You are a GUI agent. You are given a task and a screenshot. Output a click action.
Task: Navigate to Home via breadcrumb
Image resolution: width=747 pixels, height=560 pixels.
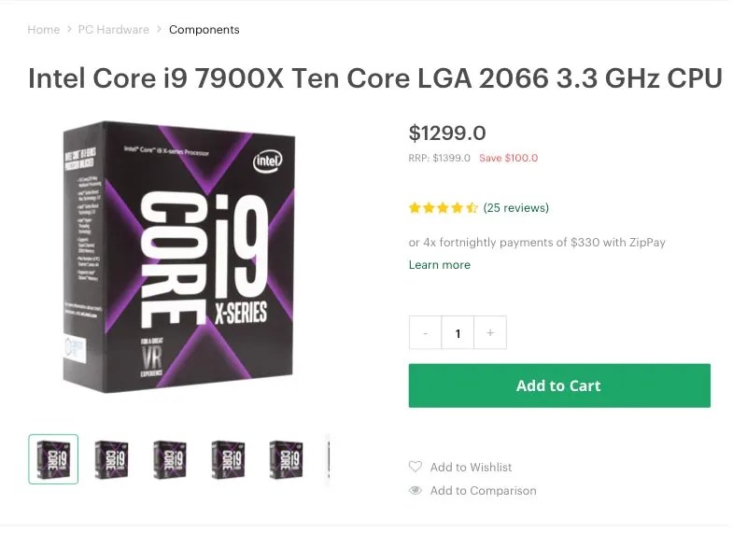pos(43,29)
